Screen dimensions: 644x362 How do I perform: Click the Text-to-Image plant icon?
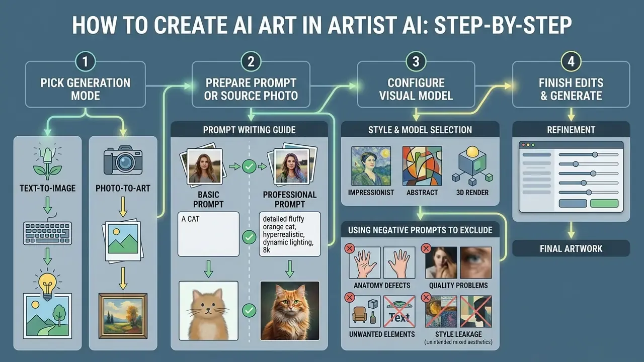47,161
